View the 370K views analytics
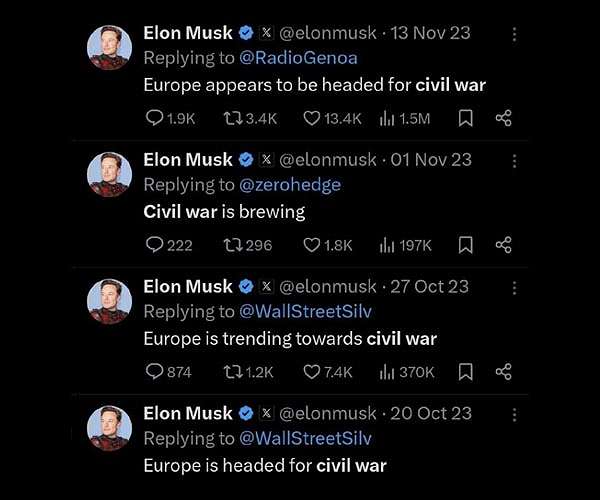The width and height of the screenshot is (600, 500). tap(407, 372)
